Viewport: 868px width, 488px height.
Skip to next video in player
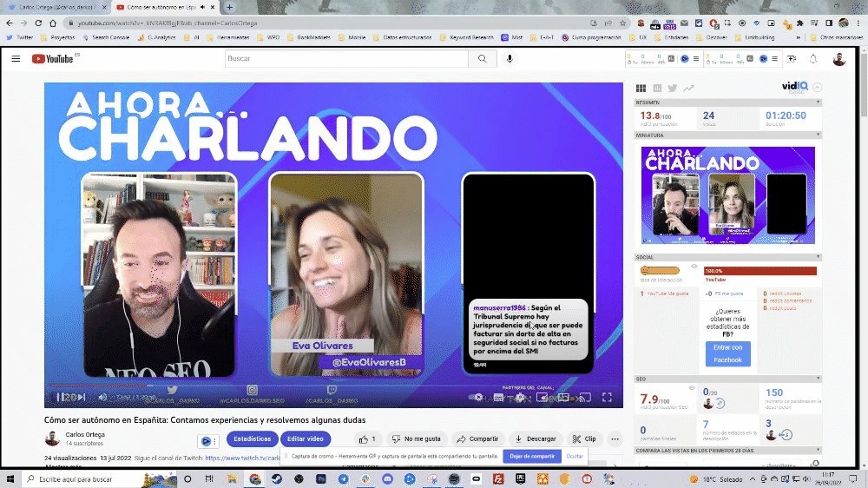point(82,397)
